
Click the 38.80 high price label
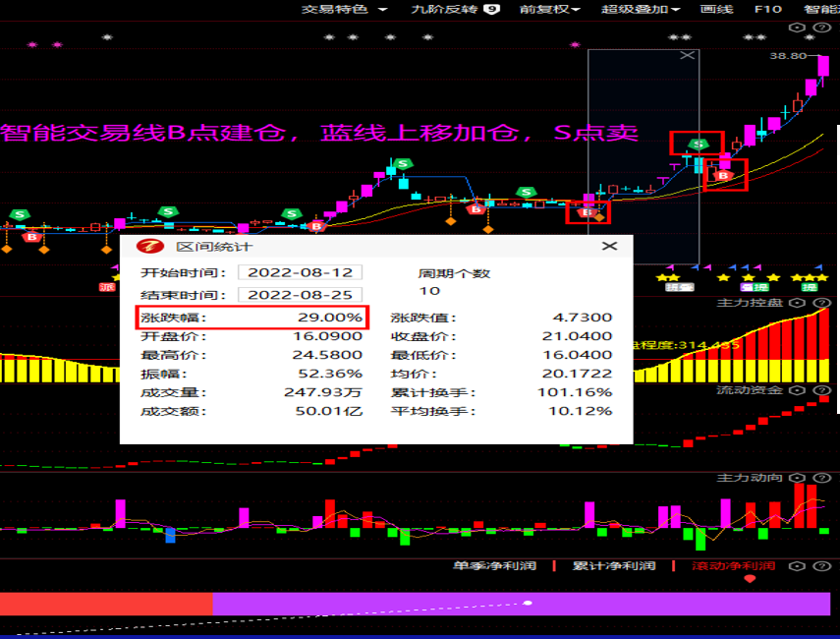pyautogui.click(x=788, y=56)
